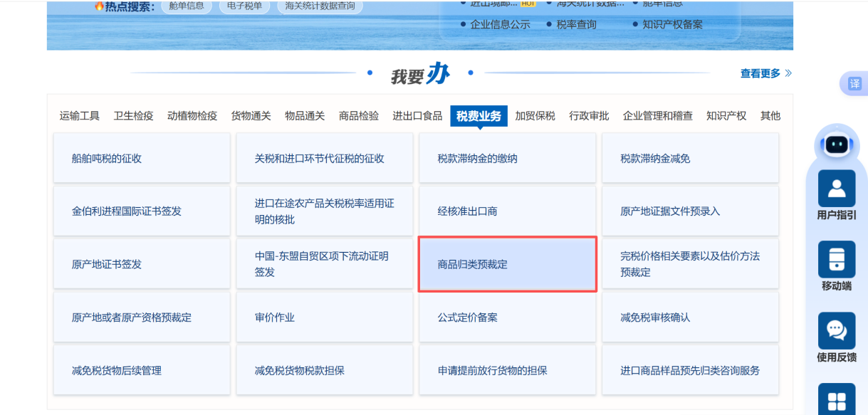Select the 知识产权 tab
Screen dimensions: 868x415
[x=726, y=116]
